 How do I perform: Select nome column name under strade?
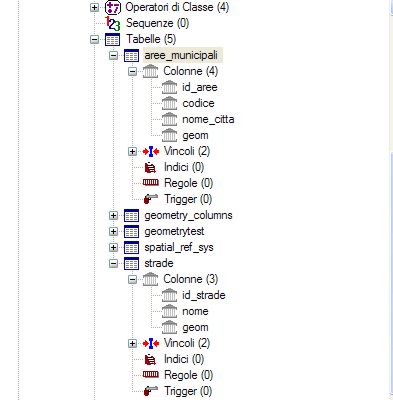click(195, 311)
